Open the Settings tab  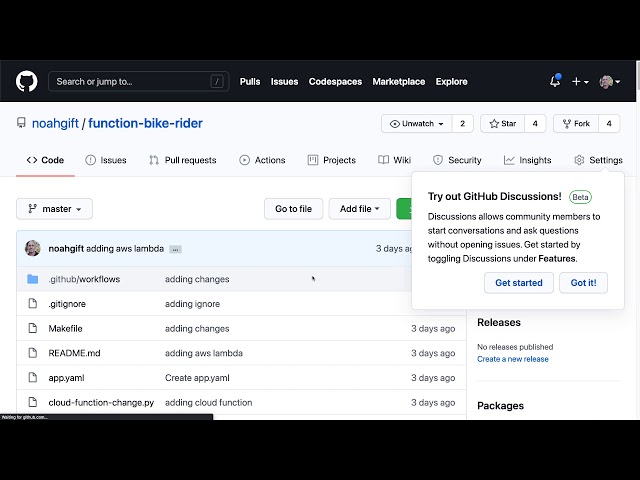[x=598, y=160]
